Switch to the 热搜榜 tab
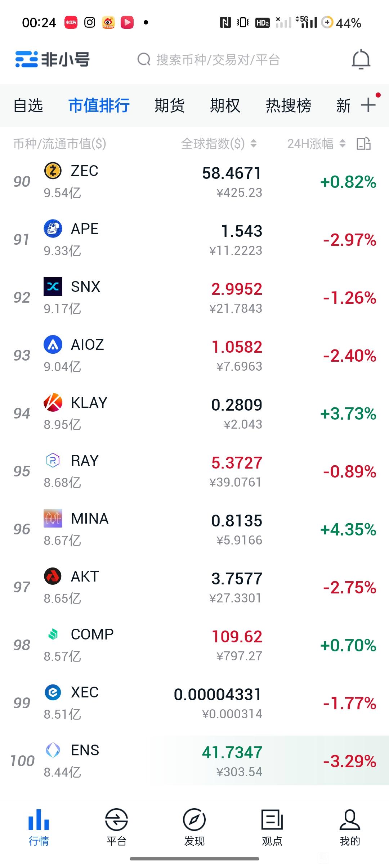This screenshot has width=389, height=868. click(288, 105)
